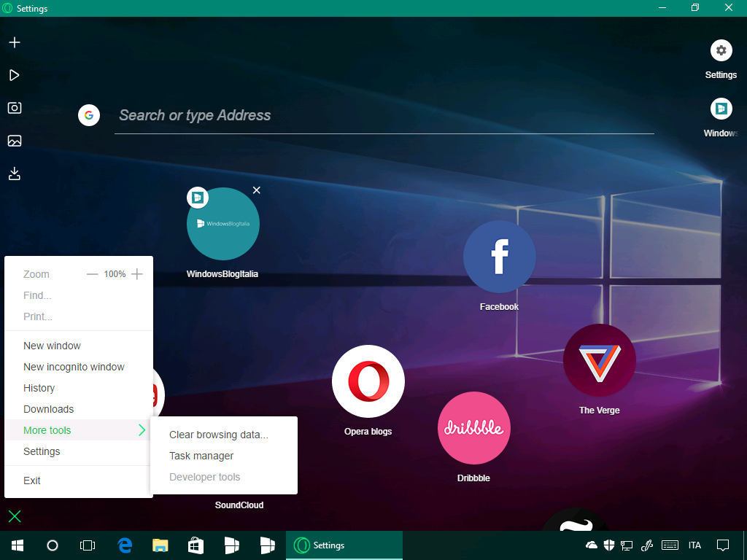Select Clear browsing data in the submenu

(x=224, y=435)
